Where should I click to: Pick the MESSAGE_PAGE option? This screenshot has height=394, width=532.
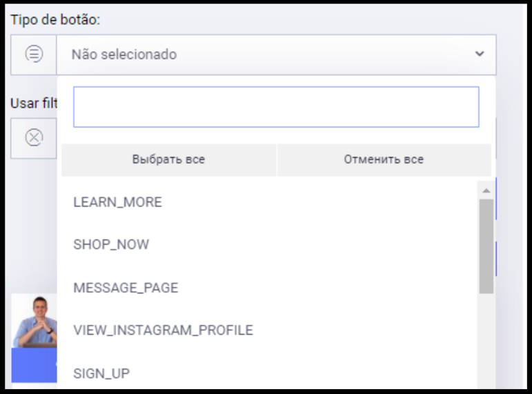(266, 288)
